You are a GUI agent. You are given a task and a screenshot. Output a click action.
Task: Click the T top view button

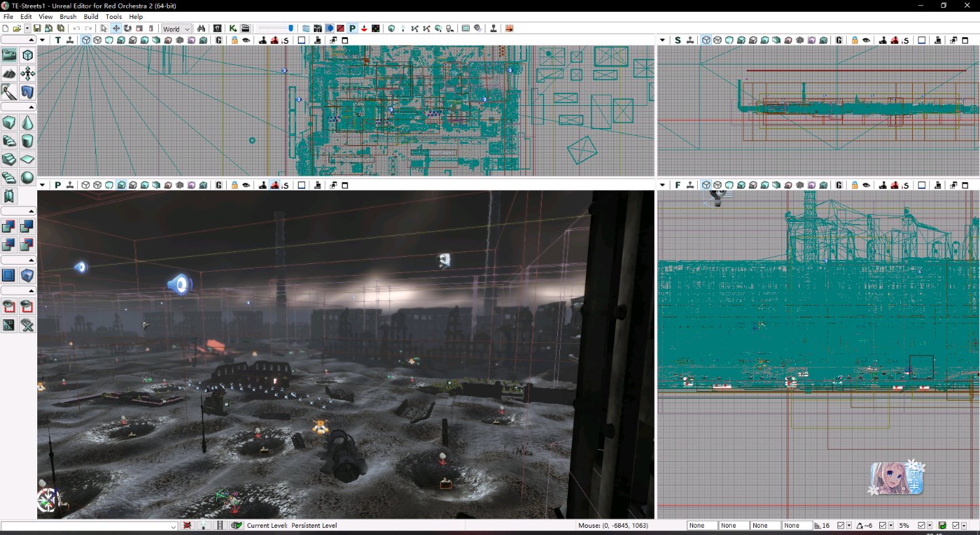pos(57,41)
